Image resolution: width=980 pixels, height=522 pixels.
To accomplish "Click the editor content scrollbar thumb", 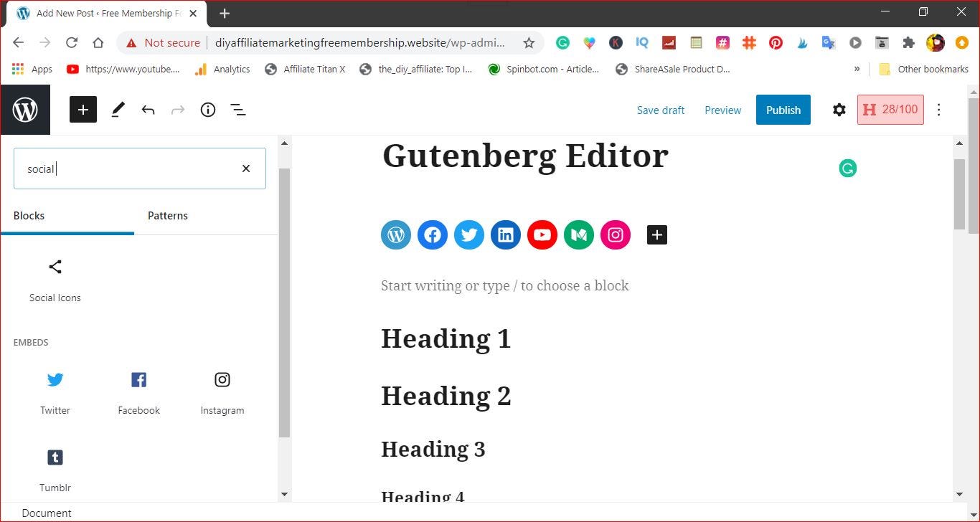I will point(959,194).
